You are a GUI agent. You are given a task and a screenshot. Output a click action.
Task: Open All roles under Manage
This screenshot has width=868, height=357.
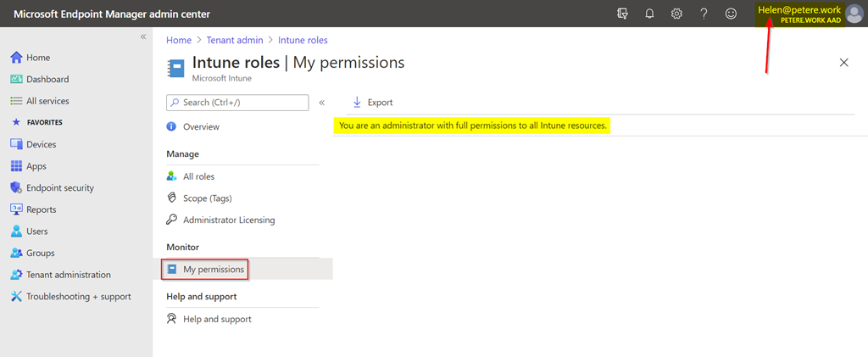pyautogui.click(x=198, y=176)
